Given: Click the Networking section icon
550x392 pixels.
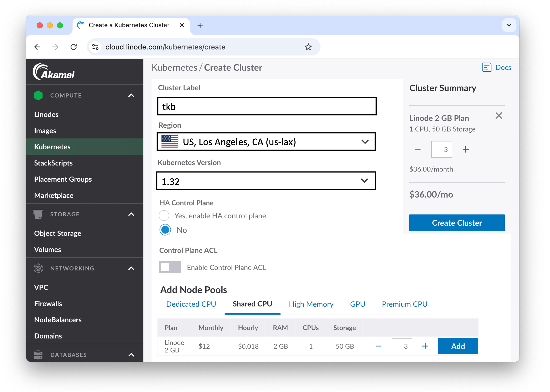Looking at the screenshot, I should (38, 268).
